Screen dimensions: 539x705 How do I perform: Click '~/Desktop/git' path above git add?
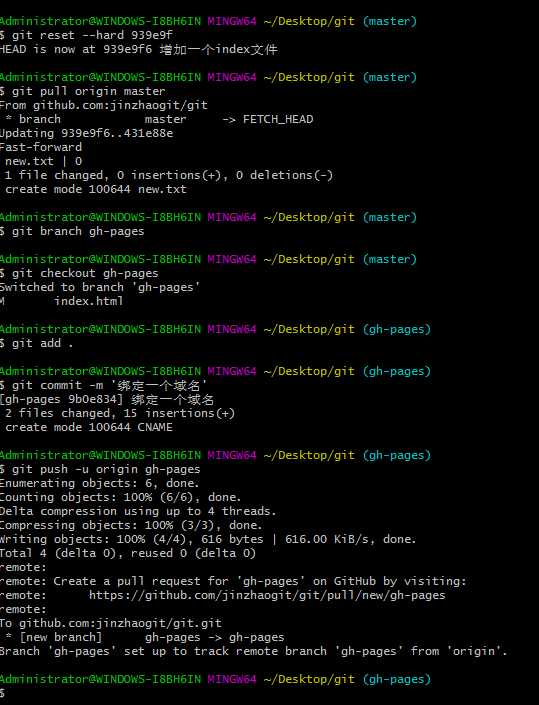coord(309,329)
